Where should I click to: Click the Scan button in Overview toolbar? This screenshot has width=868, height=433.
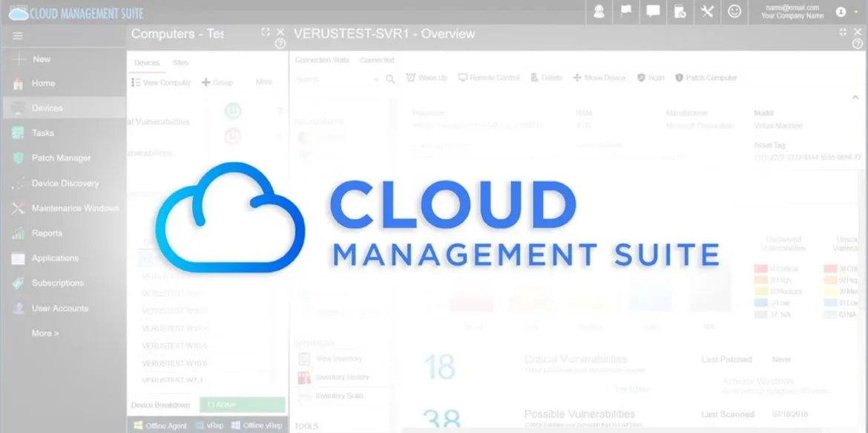pyautogui.click(x=651, y=78)
